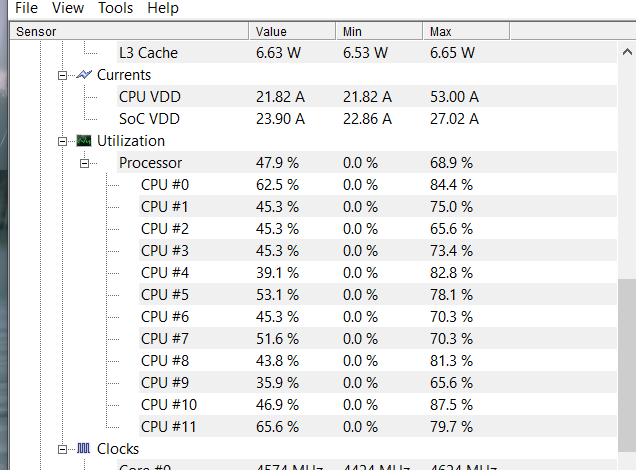Click the Max column header

point(465,32)
